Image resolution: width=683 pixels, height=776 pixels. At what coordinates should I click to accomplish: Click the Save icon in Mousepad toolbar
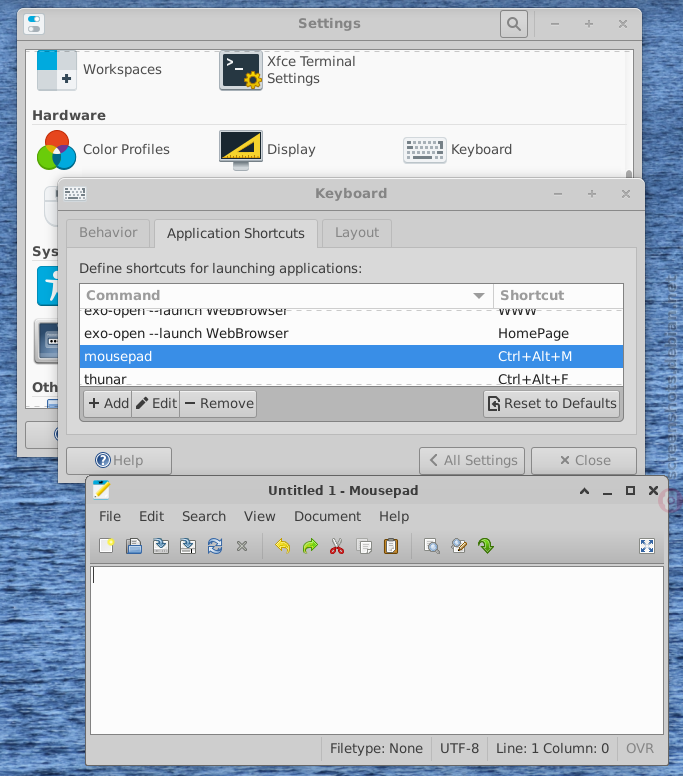tap(161, 546)
